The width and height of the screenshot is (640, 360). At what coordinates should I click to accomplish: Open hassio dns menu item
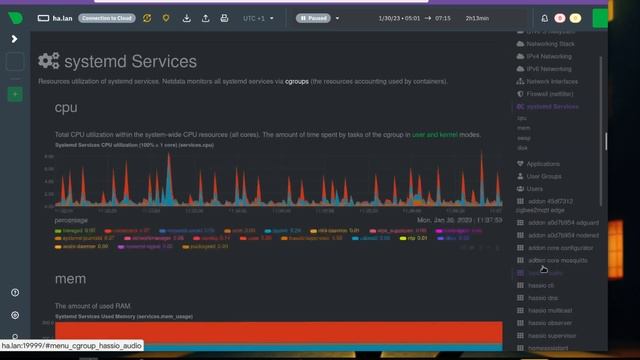click(x=537, y=298)
